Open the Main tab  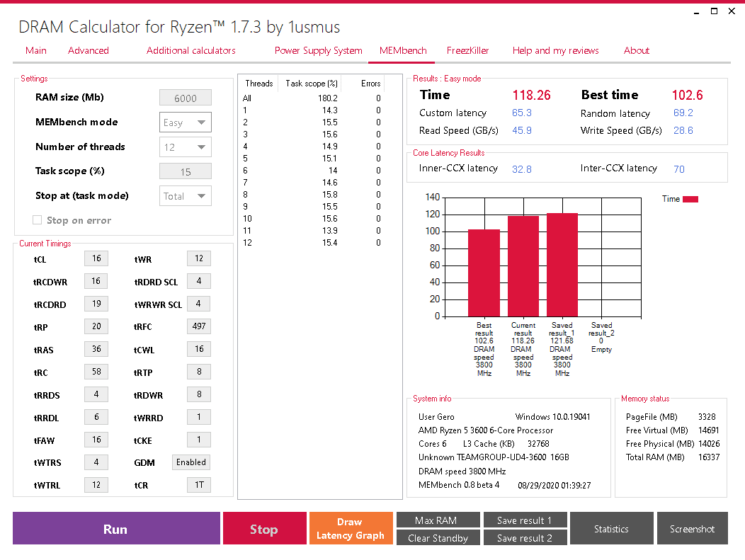pos(36,50)
